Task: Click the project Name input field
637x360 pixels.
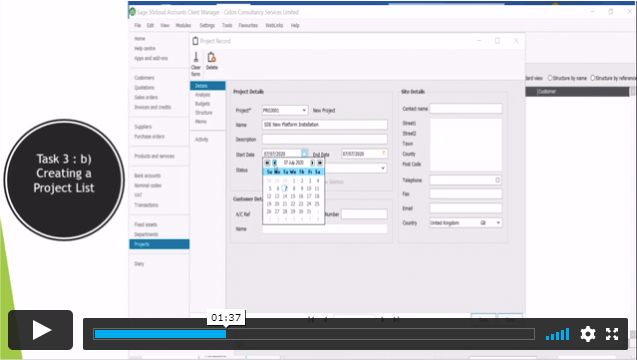Action: [x=325, y=125]
